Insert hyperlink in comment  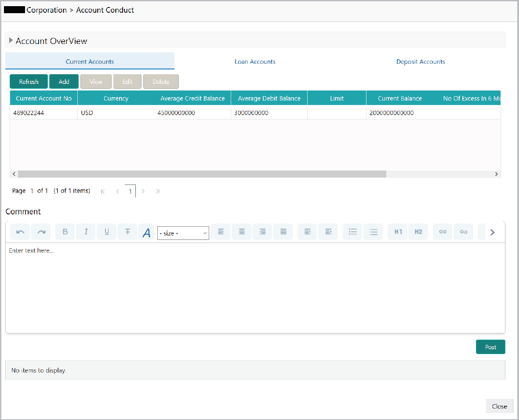443,232
